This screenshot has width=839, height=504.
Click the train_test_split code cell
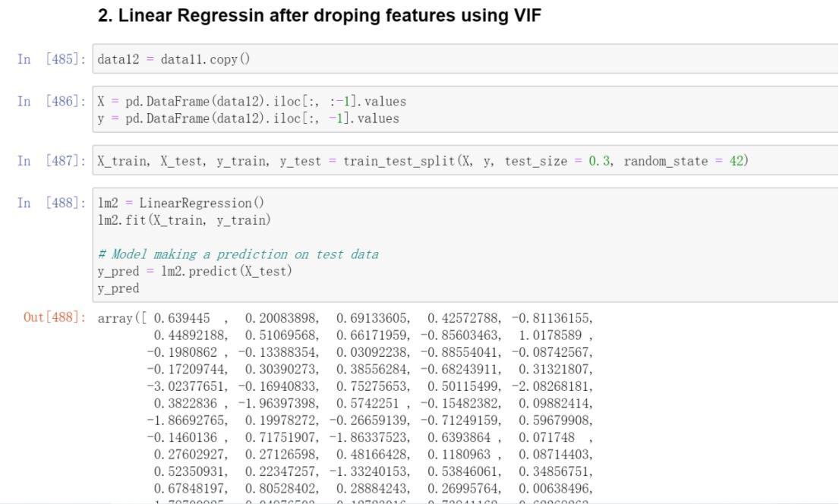tap(465, 160)
